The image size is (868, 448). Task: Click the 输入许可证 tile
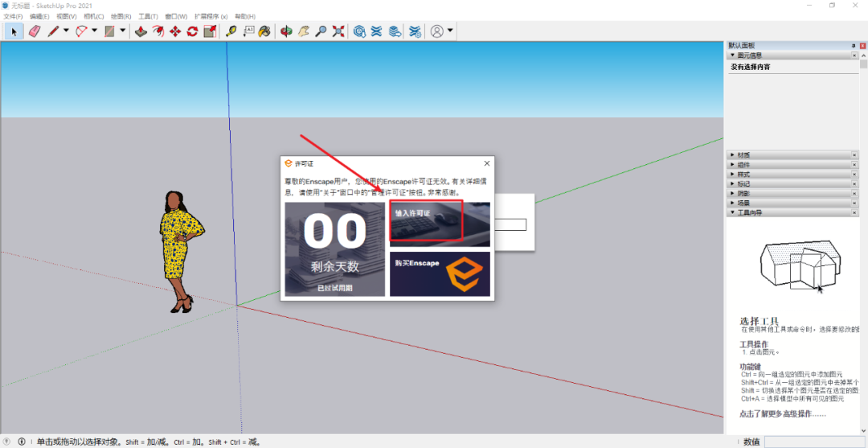440,224
